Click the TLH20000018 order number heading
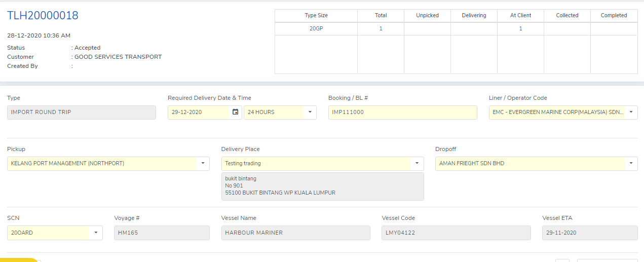Viewport: 644px width, 262px height. [x=43, y=16]
